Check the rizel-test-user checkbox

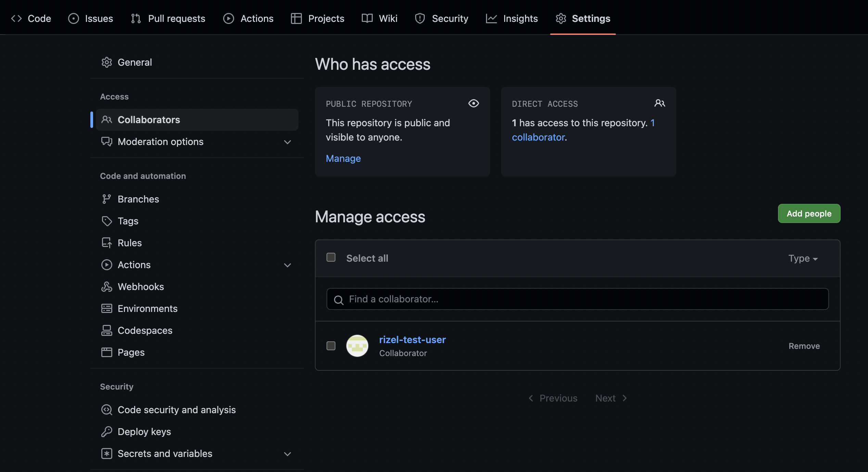pos(331,346)
